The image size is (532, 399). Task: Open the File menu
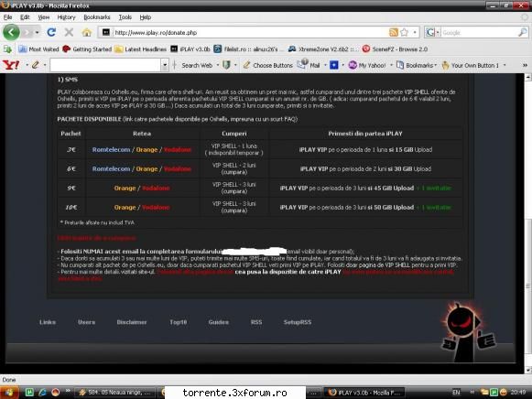[x=8, y=17]
